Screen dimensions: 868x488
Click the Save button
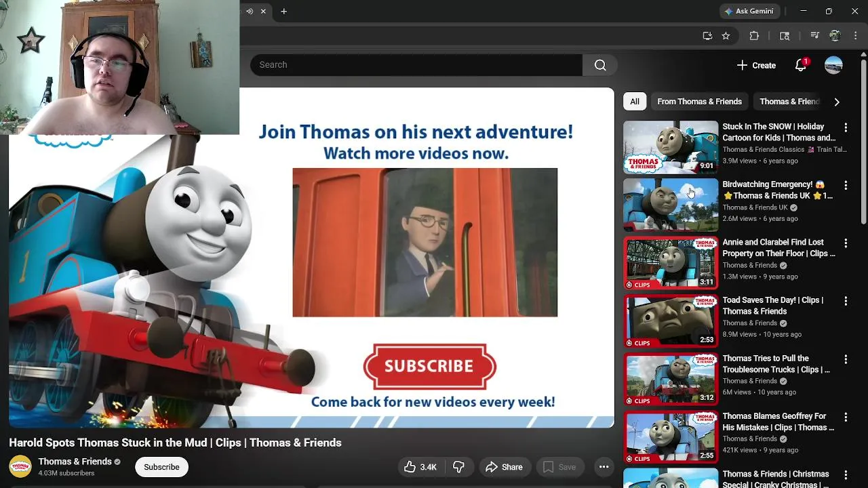[559, 467]
